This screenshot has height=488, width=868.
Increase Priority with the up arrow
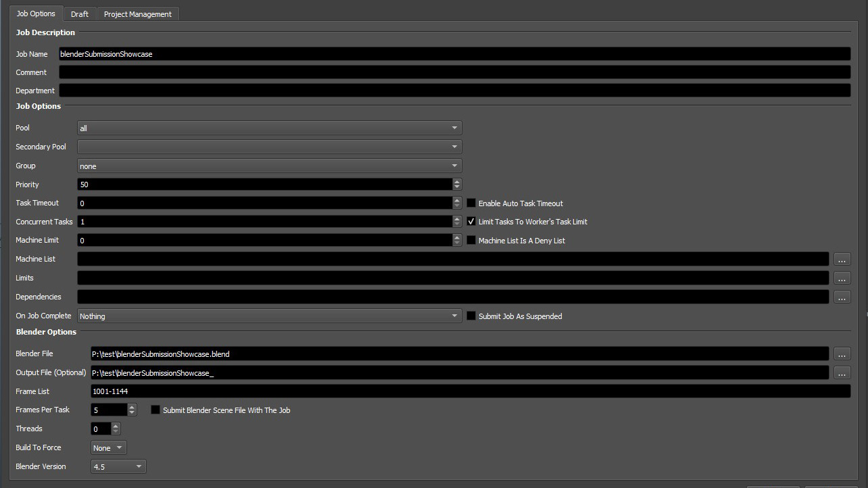point(457,181)
